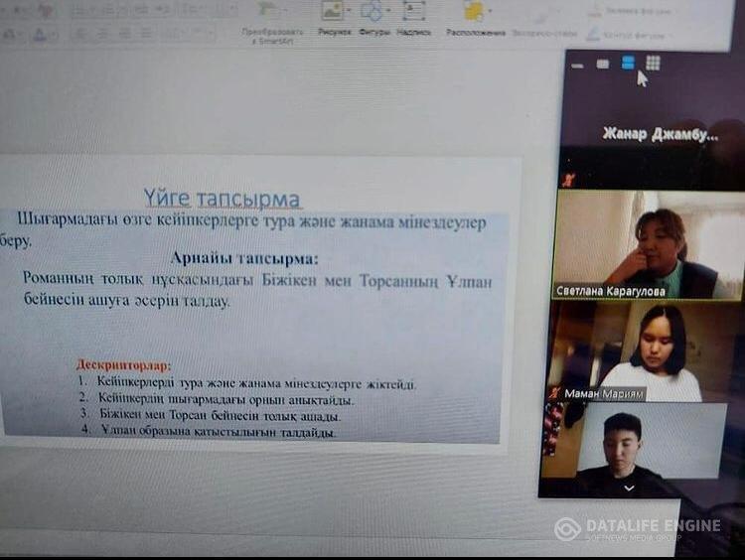Open the Фигуры (Shapes) gallery
Image resolution: width=745 pixels, height=560 pixels.
[372, 12]
